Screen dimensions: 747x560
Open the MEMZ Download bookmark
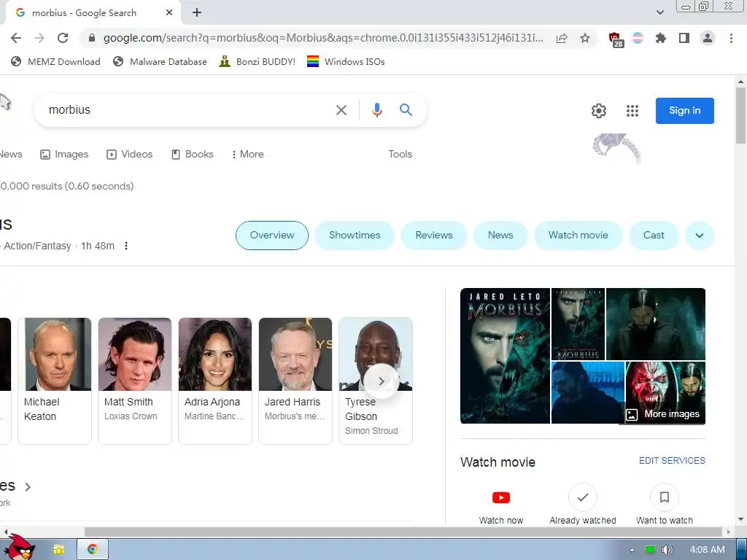[x=55, y=61]
